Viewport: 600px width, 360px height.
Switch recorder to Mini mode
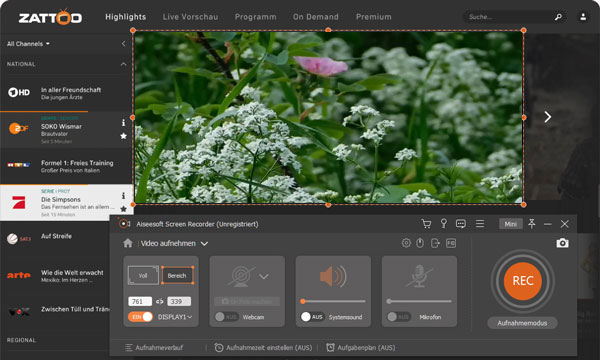coord(510,224)
